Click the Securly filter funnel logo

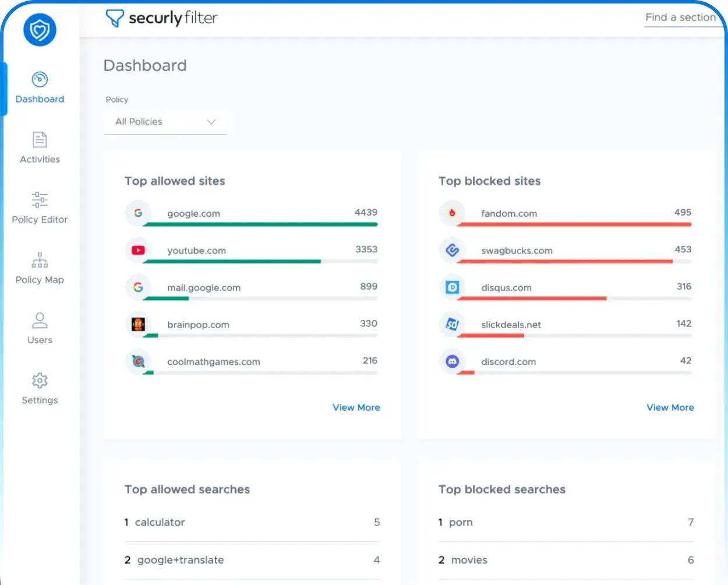point(115,18)
